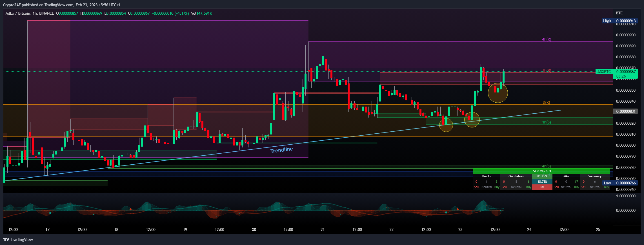
Task: Click the 'Sell' label under Pivots
Action: click(477, 187)
